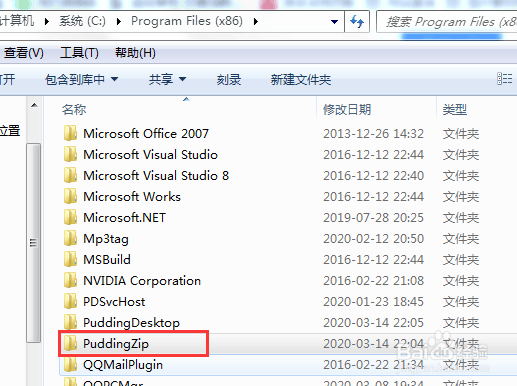Click the search Program Files input box
Viewport: 517px width, 386px height.
click(x=447, y=22)
